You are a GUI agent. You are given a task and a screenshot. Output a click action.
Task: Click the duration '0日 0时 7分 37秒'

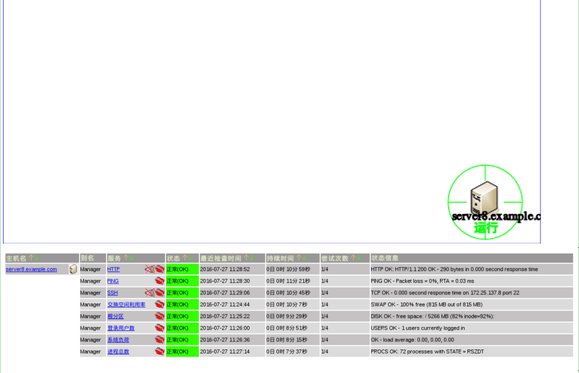pos(287,352)
